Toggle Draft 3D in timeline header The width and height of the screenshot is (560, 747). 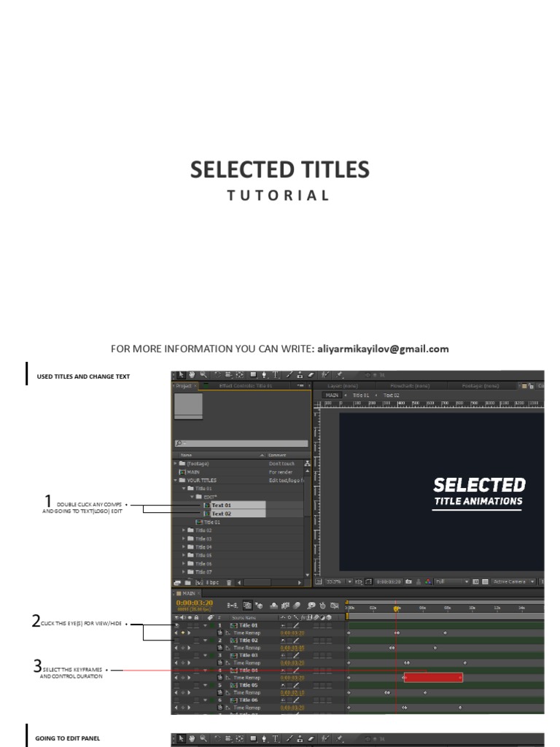click(259, 605)
